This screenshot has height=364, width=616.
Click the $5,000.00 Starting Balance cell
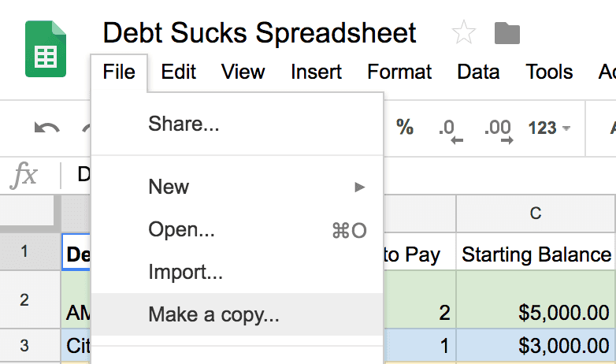click(x=536, y=299)
